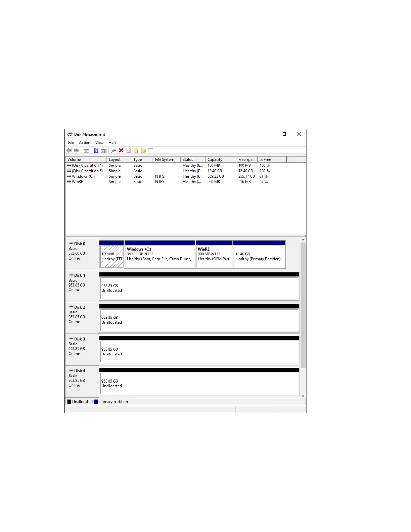Screen dimensions: 411x532
Task: Click the 'Primary partition' legend label
Action: pyautogui.click(x=113, y=402)
